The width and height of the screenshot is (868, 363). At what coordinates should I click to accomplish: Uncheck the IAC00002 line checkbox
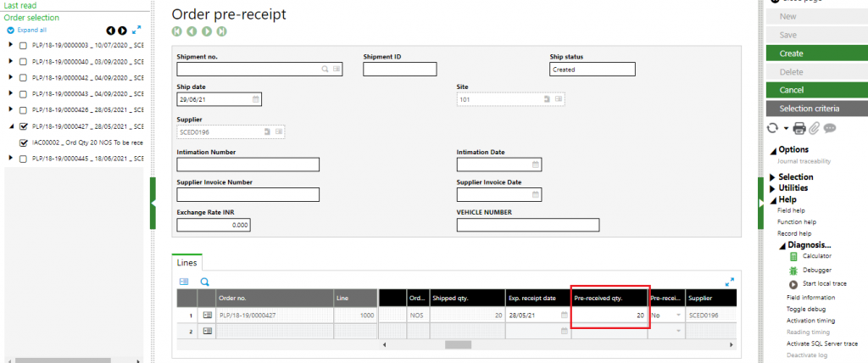point(23,142)
